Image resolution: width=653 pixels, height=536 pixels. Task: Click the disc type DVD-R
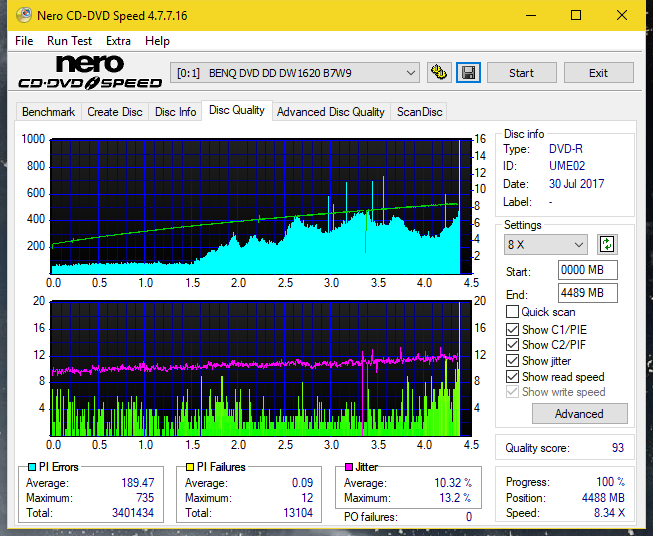coord(566,149)
